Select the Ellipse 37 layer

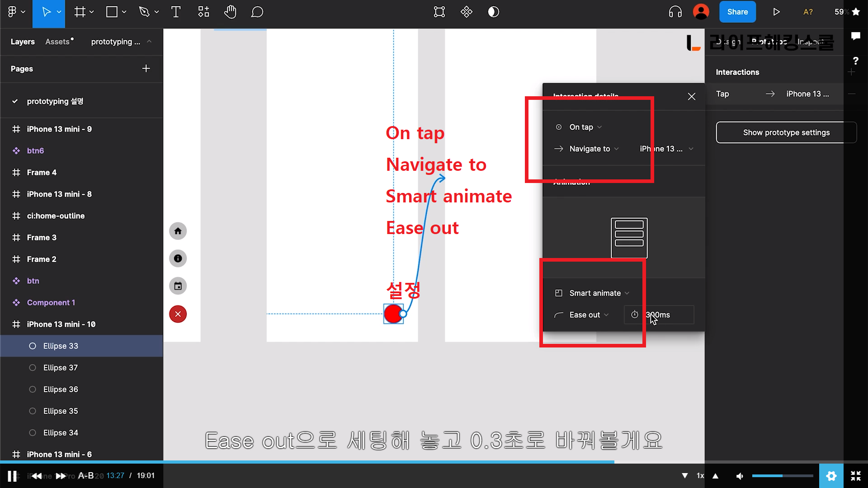point(61,368)
